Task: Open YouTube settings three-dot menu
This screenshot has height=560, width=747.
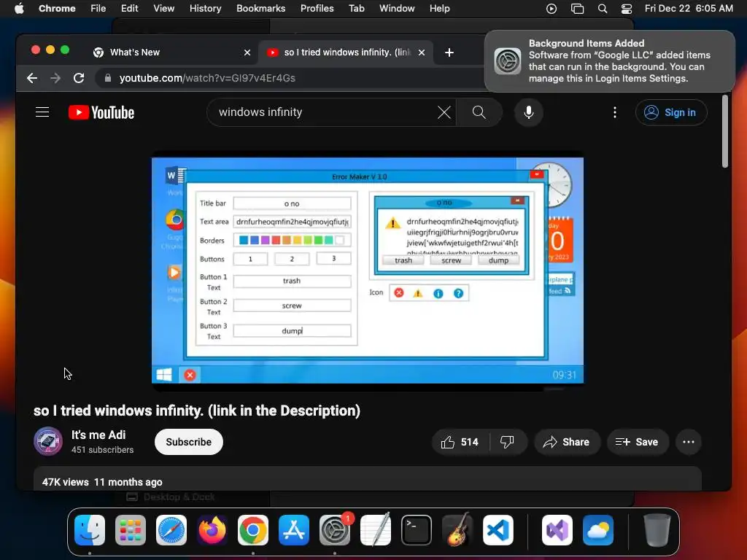Action: pos(614,112)
